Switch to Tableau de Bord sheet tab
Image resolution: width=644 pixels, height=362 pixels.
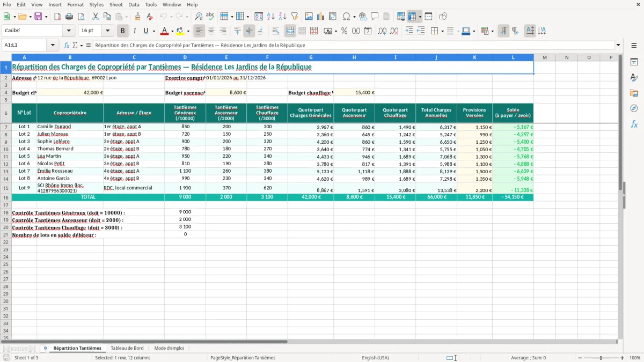(x=127, y=348)
